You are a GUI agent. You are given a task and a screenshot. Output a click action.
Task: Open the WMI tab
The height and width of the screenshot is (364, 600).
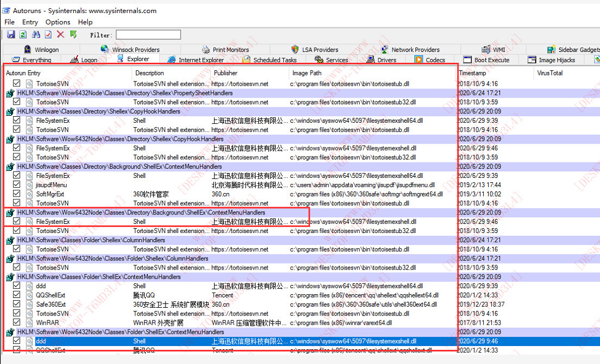(494, 49)
